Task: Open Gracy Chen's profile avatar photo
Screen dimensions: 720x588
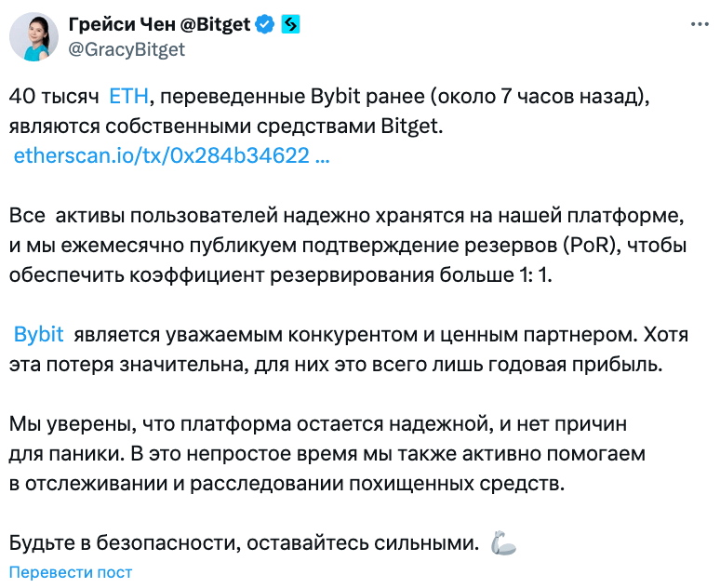Action: pyautogui.click(x=33, y=37)
